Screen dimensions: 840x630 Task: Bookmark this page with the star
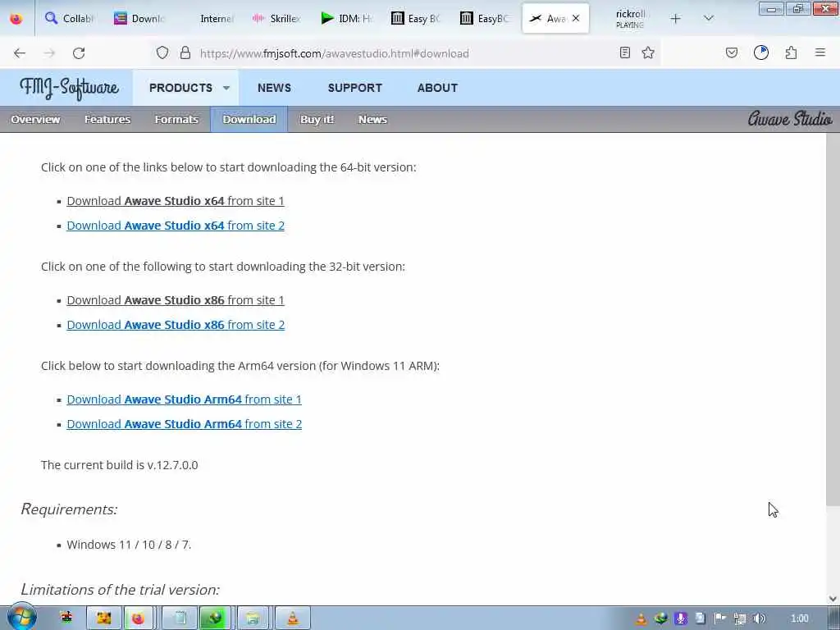(648, 52)
